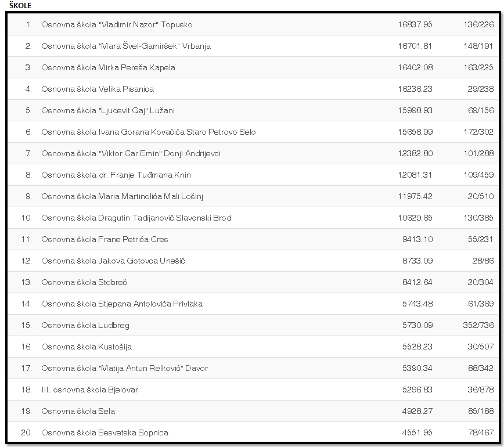Select ratio 101/288

pyautogui.click(x=478, y=154)
